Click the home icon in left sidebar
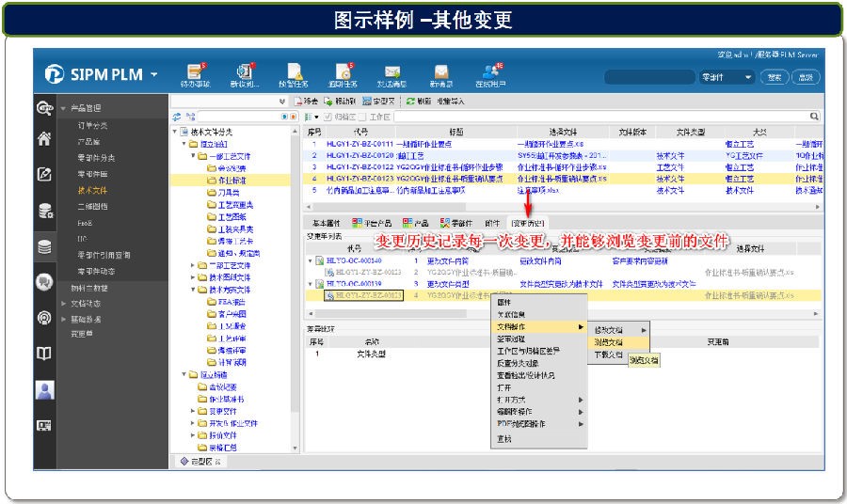 pos(44,139)
